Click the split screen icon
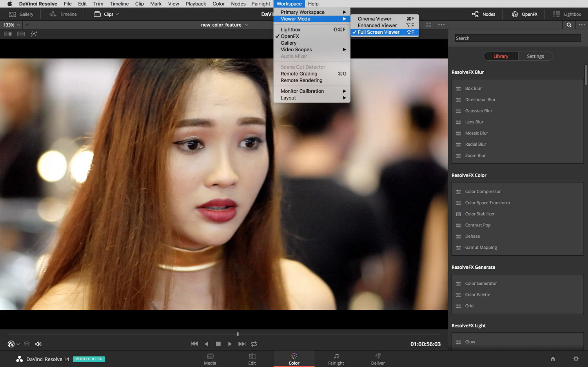 (21, 34)
